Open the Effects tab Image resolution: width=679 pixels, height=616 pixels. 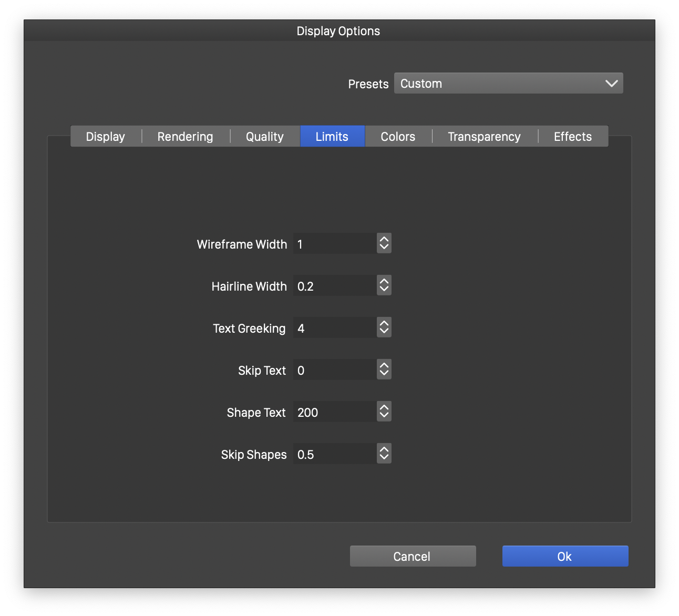tap(572, 137)
